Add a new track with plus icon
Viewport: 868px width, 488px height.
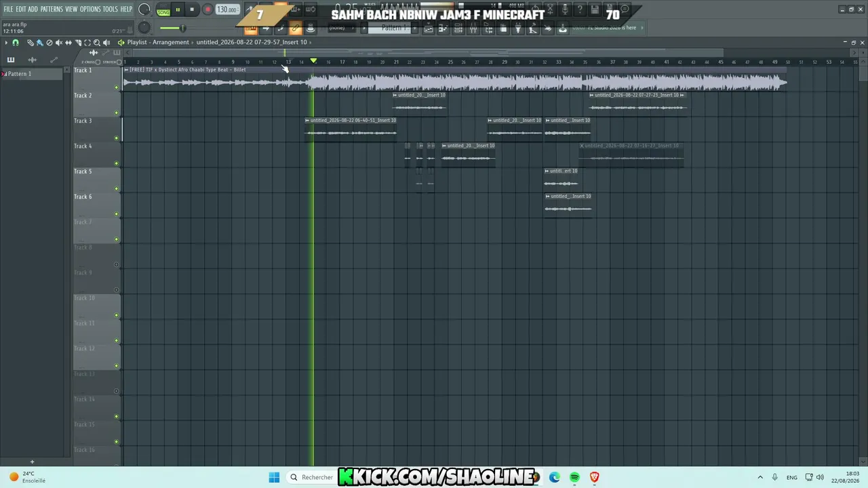32,462
